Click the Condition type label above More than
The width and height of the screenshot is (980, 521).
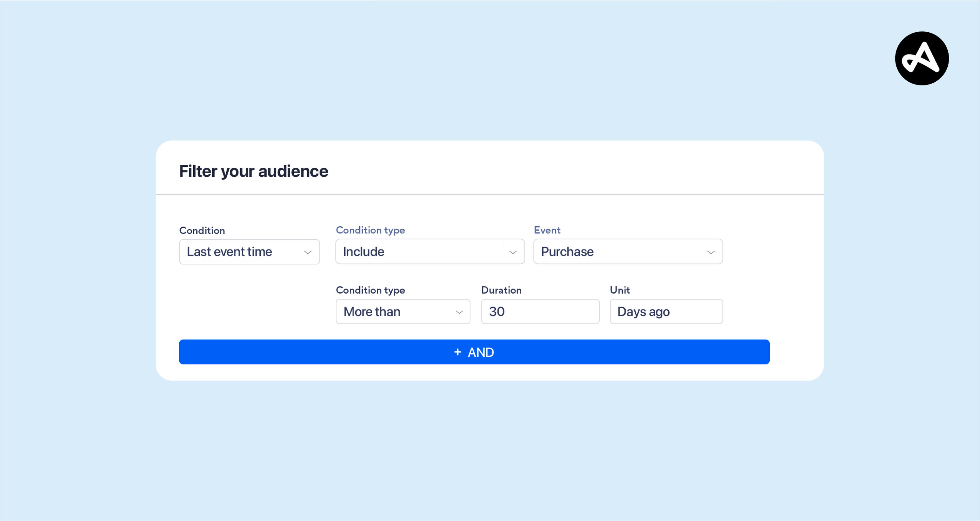370,290
